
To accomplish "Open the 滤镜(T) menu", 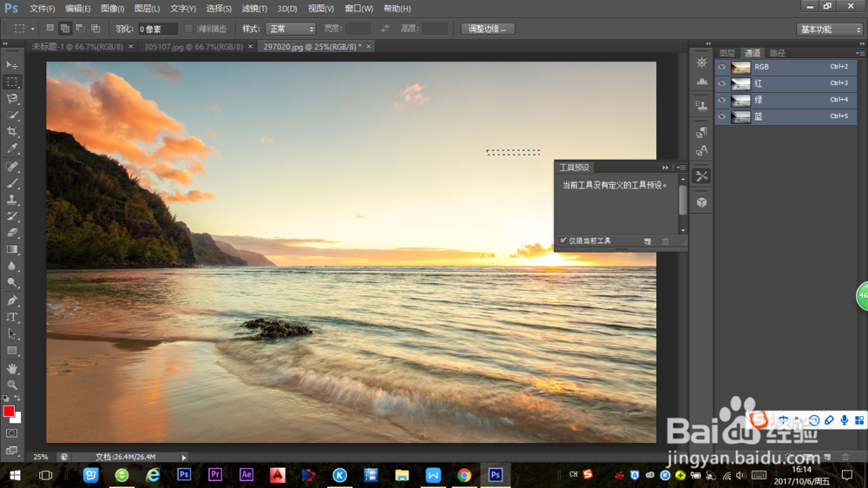I will pos(254,9).
